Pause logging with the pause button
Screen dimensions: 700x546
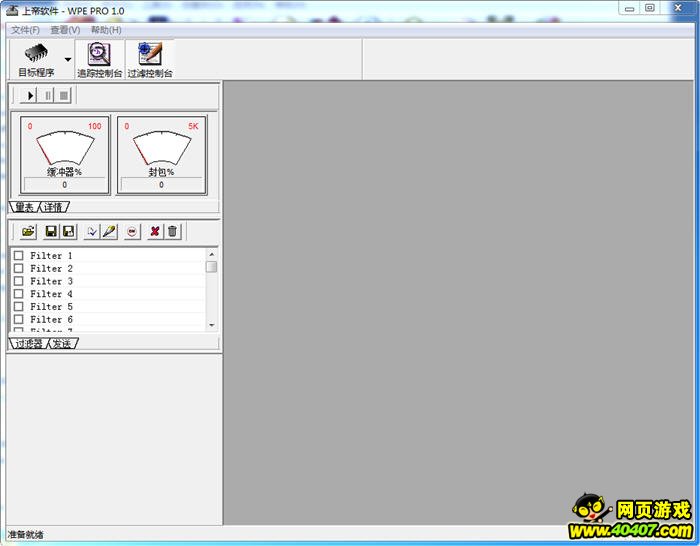click(x=47, y=96)
